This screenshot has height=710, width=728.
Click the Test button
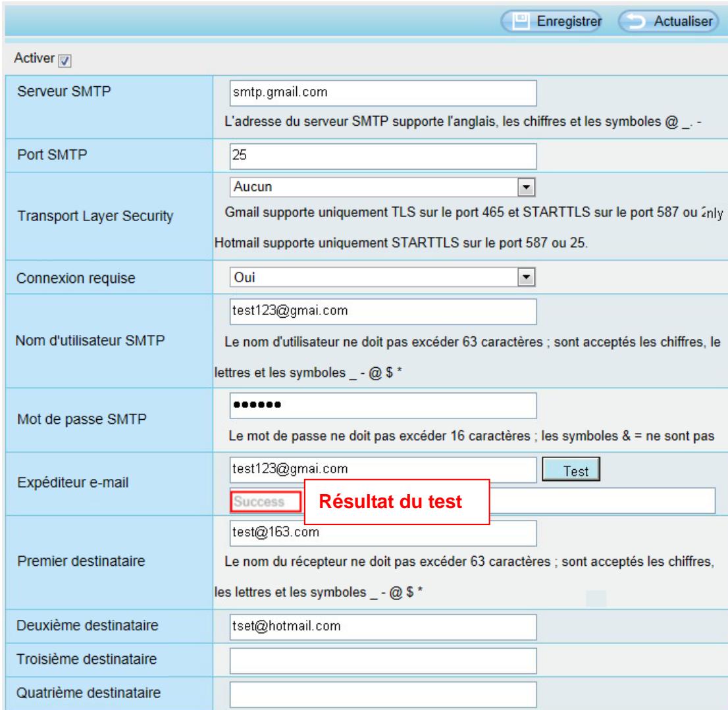[x=571, y=469]
